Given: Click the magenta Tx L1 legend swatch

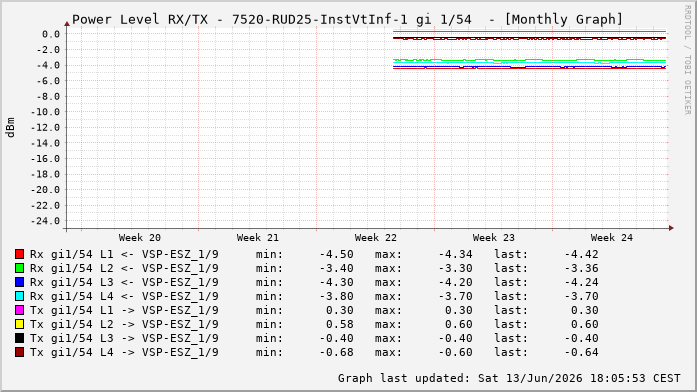Looking at the screenshot, I should tap(19, 310).
